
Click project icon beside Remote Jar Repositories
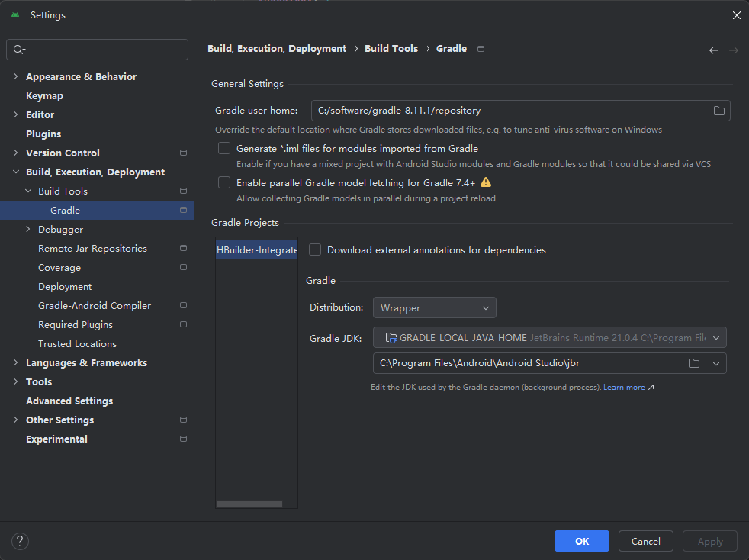183,249
